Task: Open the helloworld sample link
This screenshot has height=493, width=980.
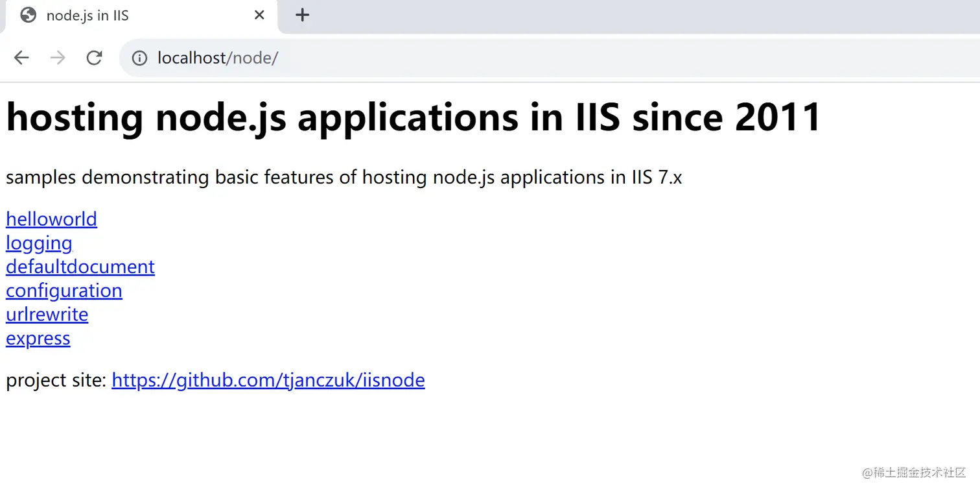Action: (51, 219)
